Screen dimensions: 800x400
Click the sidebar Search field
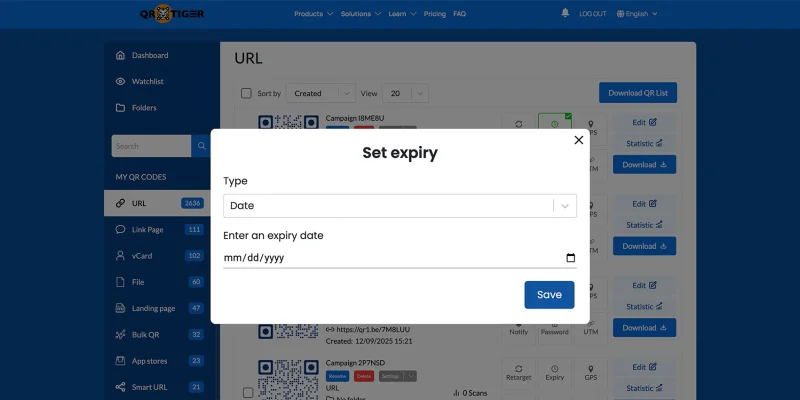(x=152, y=146)
